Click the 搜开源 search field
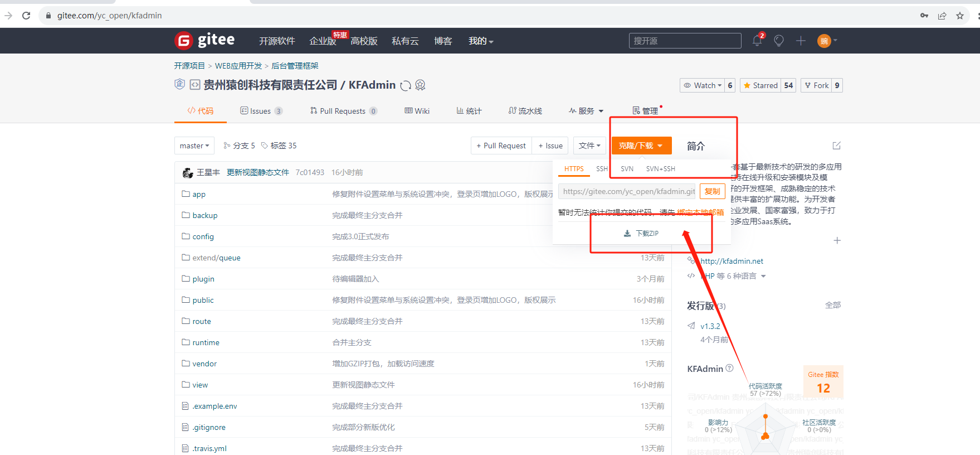Image resolution: width=980 pixels, height=455 pixels. [685, 41]
